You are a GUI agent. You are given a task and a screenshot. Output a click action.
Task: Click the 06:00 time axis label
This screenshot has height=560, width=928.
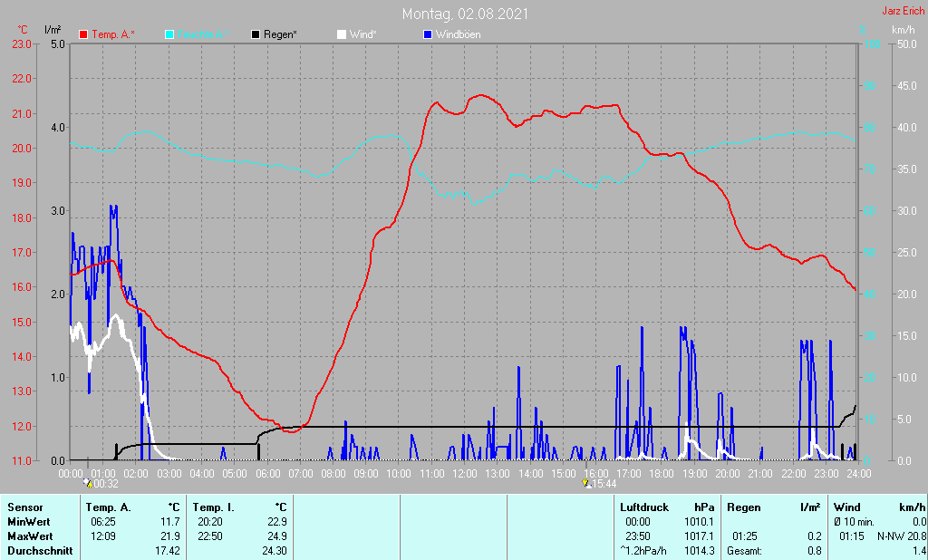267,474
